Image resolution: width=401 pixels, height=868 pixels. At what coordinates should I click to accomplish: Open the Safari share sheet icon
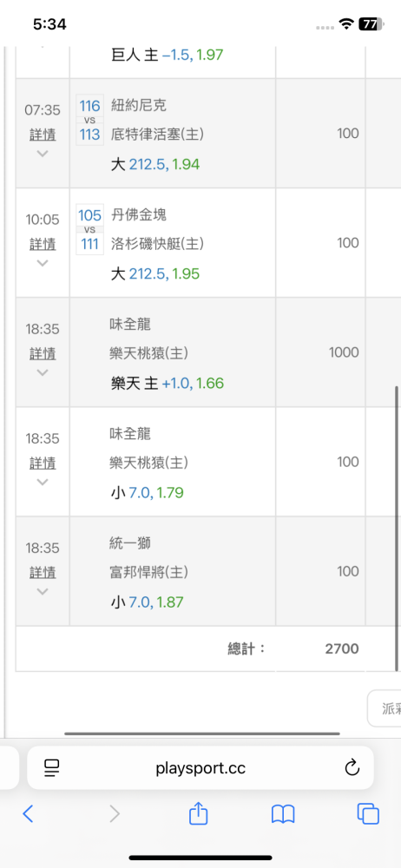tap(198, 813)
